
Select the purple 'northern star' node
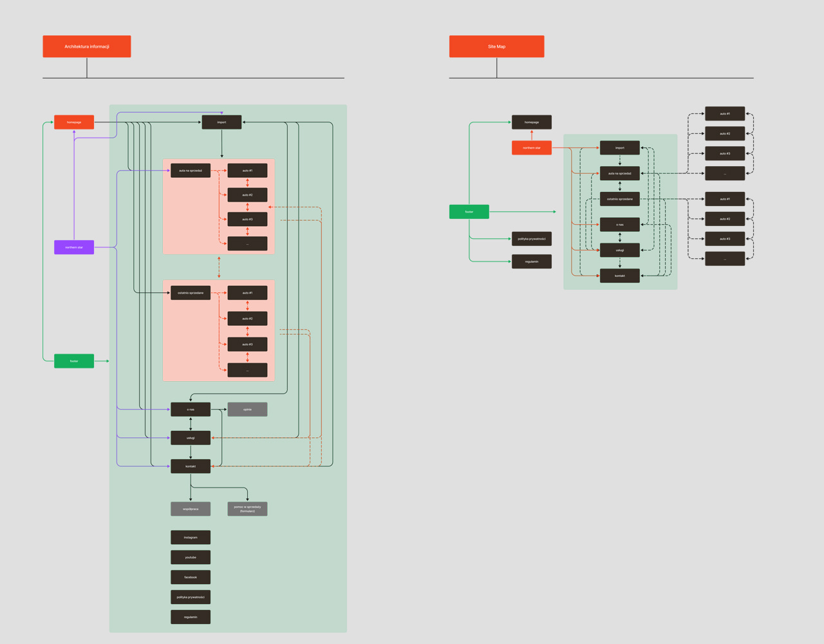74,247
